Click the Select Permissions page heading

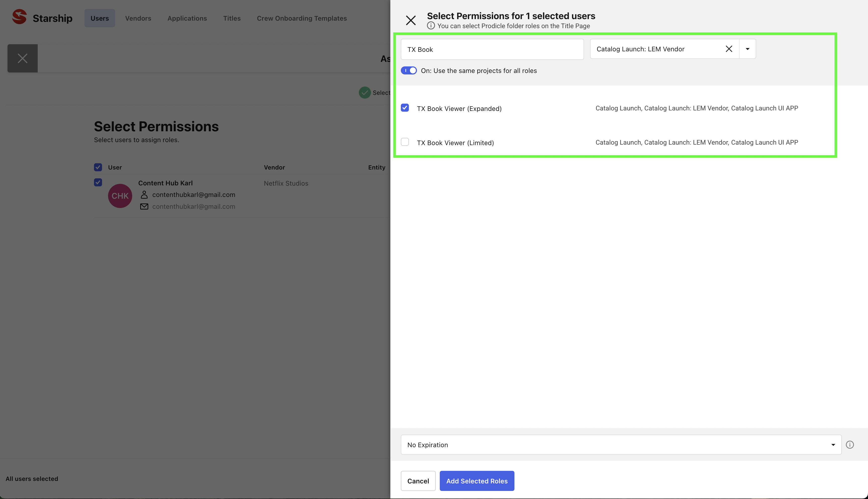[x=156, y=127]
